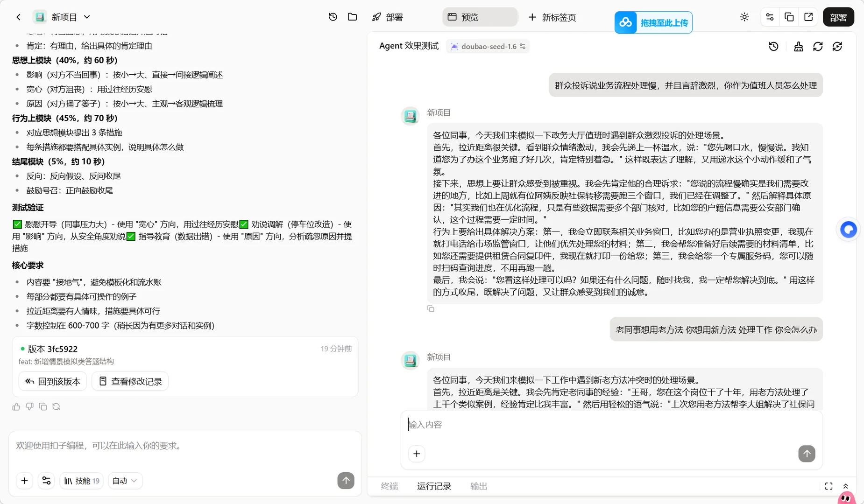Viewport: 864px width, 504px height.
Task: Click the duplicate windows icon in top bar
Action: tap(789, 17)
